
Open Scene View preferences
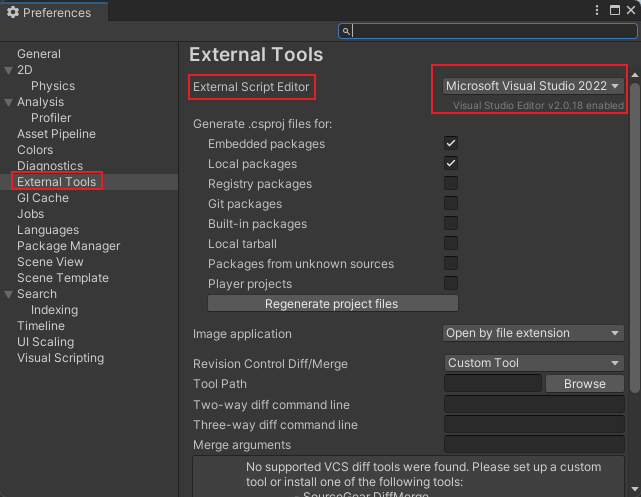coord(50,262)
